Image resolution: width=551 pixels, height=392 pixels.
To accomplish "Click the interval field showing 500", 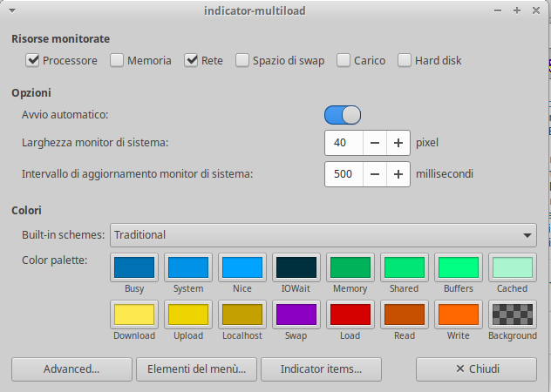I will click(344, 174).
